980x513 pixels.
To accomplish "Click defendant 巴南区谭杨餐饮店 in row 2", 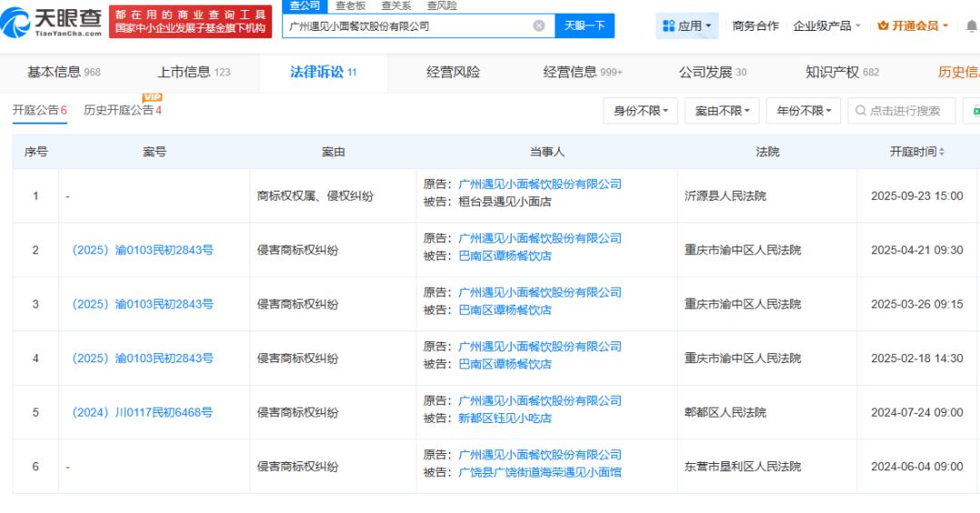I will 505,256.
